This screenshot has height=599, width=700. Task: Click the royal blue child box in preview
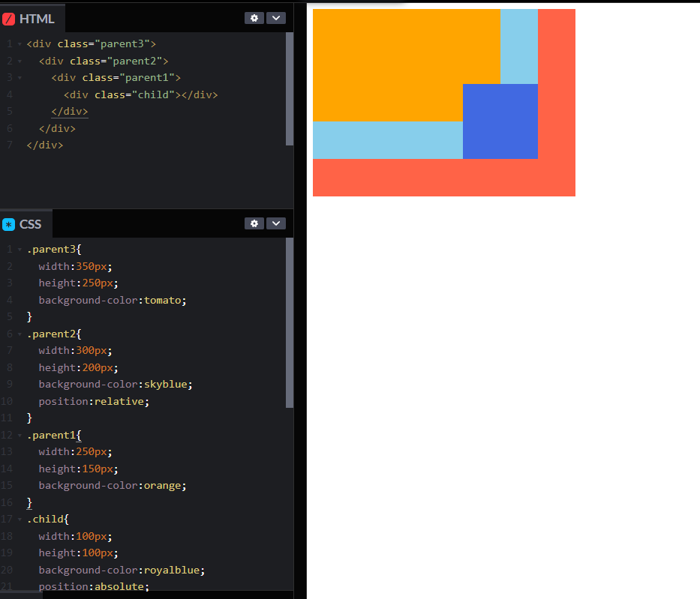(x=500, y=121)
